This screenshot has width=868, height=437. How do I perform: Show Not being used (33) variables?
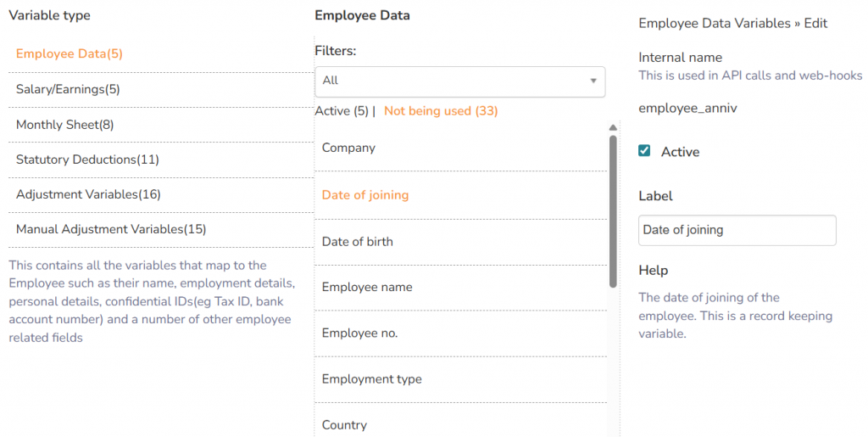coord(441,111)
